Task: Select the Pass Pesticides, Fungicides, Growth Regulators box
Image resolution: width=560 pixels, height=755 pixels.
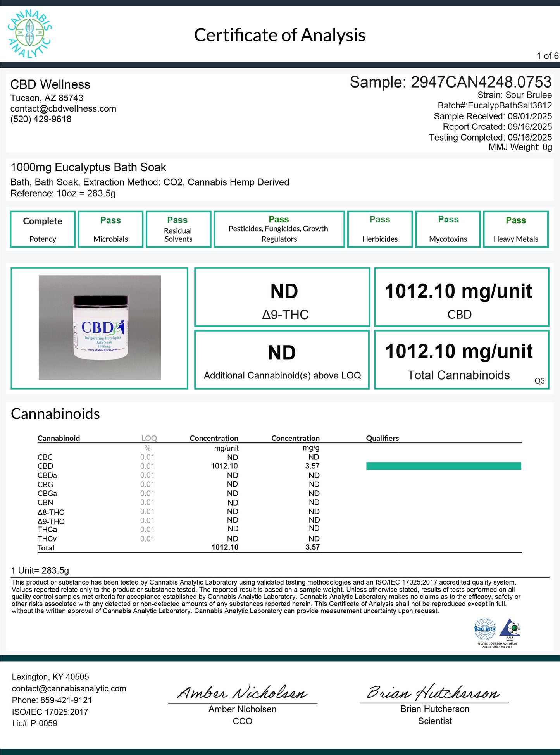Action: [279, 229]
